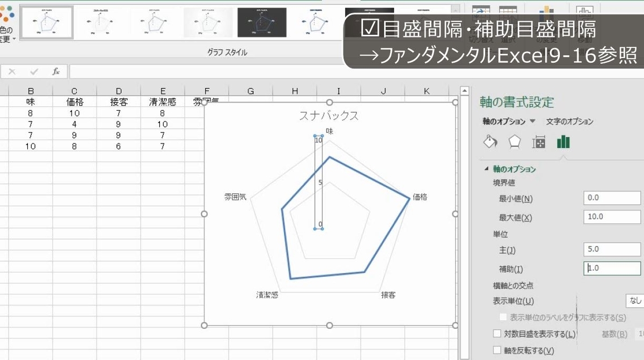Click the 最小値 input field showing 0.0

(x=612, y=198)
